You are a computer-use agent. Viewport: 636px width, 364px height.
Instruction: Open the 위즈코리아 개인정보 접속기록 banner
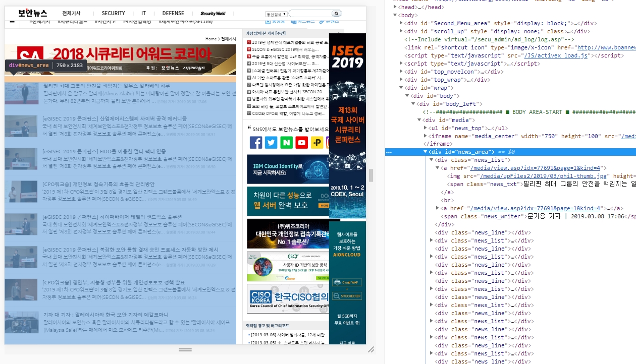[x=288, y=233]
